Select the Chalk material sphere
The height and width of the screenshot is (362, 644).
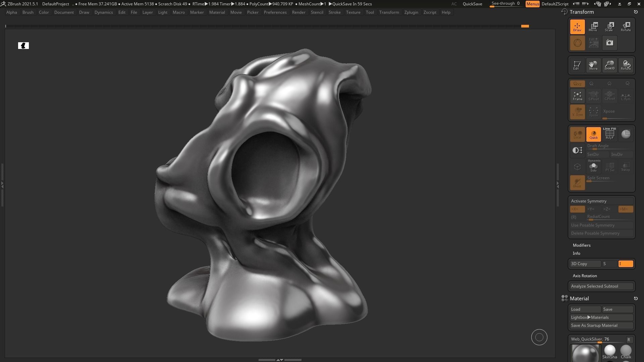pyautogui.click(x=626, y=352)
